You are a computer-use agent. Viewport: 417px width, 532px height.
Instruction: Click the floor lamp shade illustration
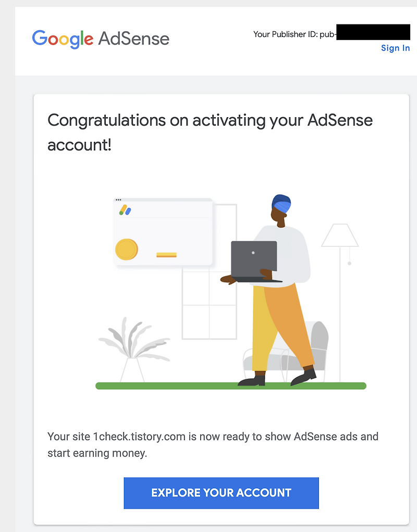(340, 235)
